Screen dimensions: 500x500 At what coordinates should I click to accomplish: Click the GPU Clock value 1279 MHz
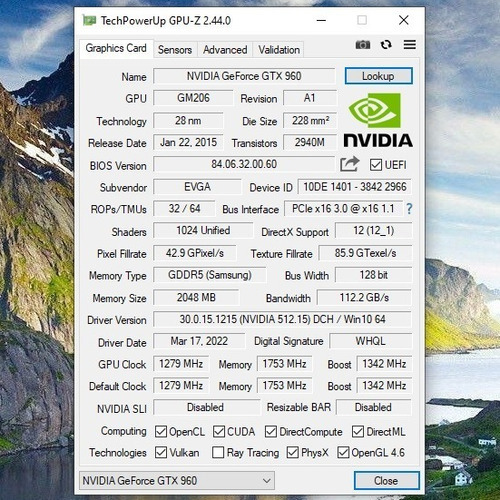coord(181,364)
